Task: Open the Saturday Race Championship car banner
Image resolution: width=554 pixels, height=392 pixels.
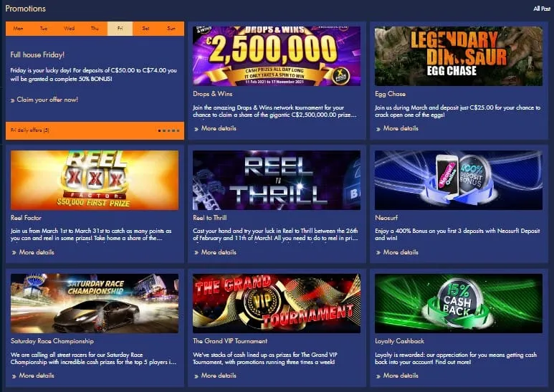Action: coord(95,303)
